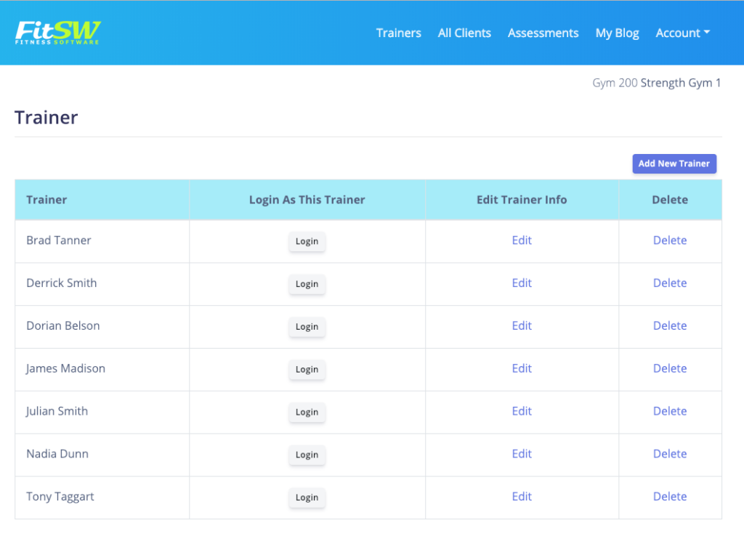Login as Tony Taggart

click(x=307, y=498)
